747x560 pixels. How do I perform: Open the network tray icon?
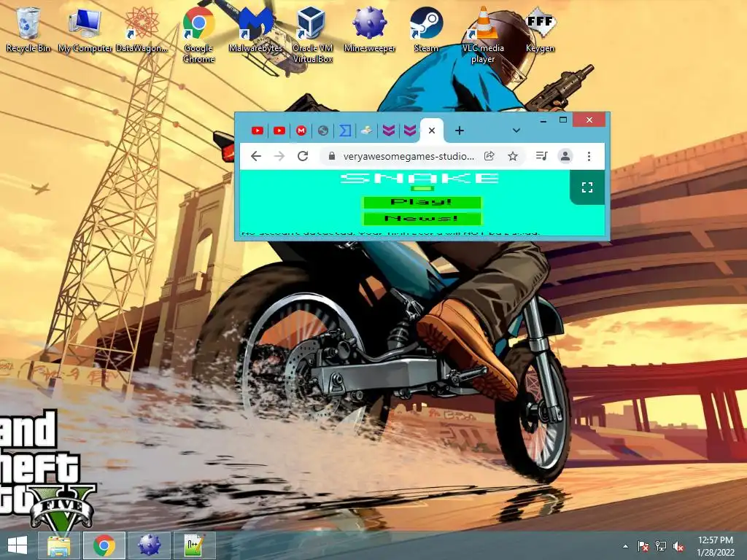(661, 546)
